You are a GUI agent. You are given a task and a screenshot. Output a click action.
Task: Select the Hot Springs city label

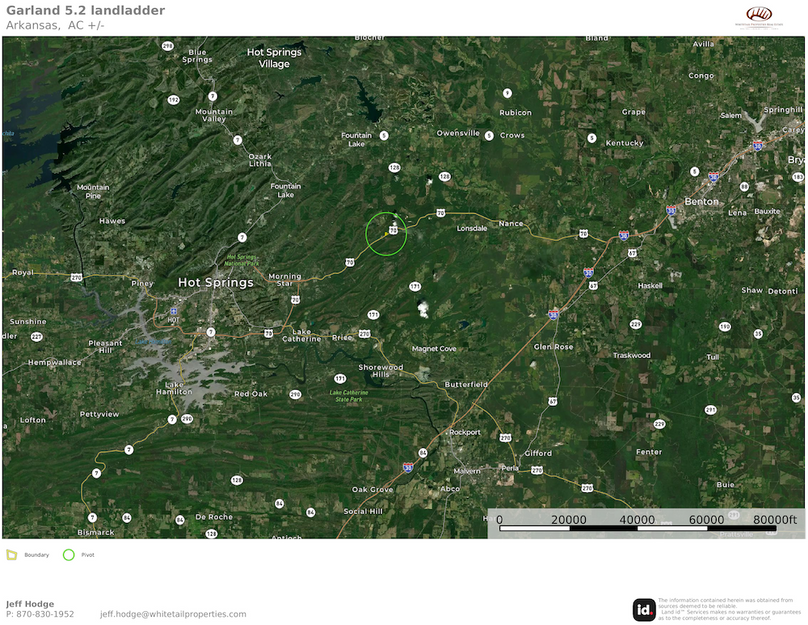click(x=215, y=283)
